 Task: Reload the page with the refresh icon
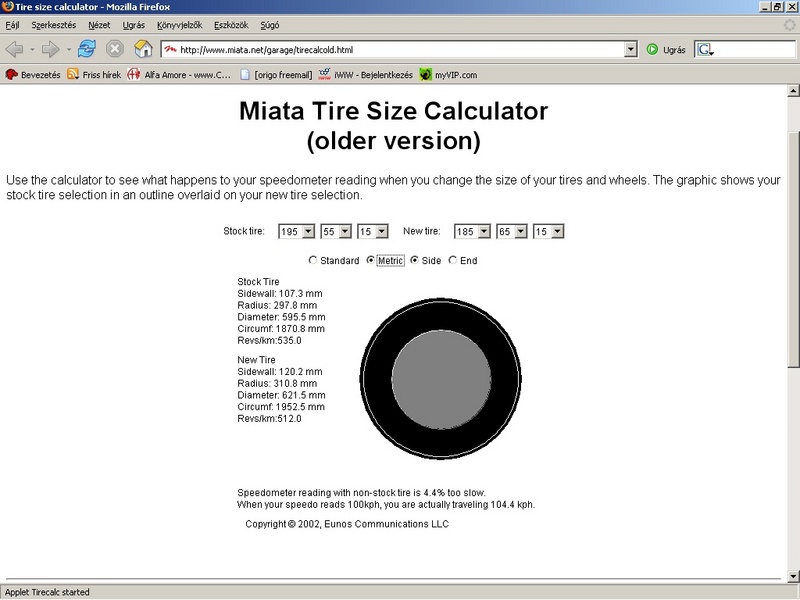[x=87, y=49]
